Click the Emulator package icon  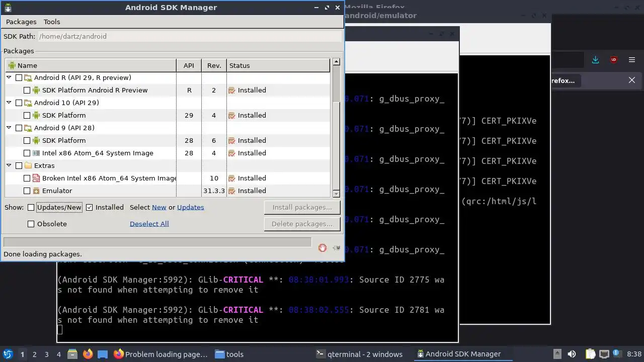36,191
